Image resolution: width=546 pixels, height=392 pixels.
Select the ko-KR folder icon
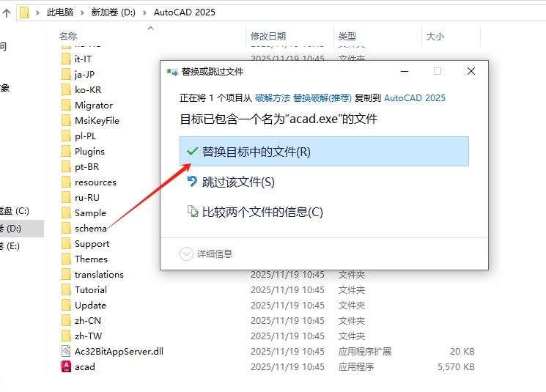tap(66, 89)
